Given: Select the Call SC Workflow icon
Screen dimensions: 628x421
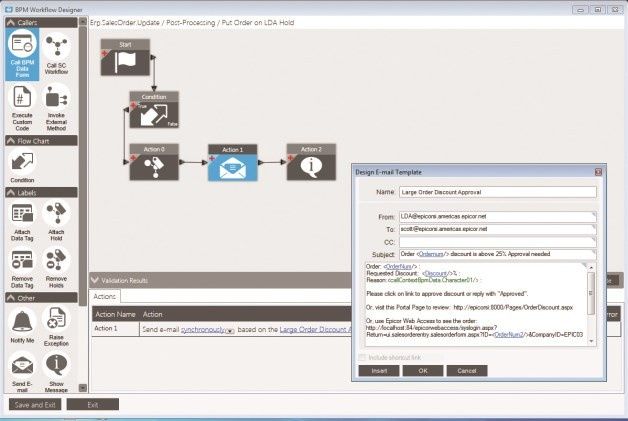Looking at the screenshot, I should pyautogui.click(x=56, y=54).
